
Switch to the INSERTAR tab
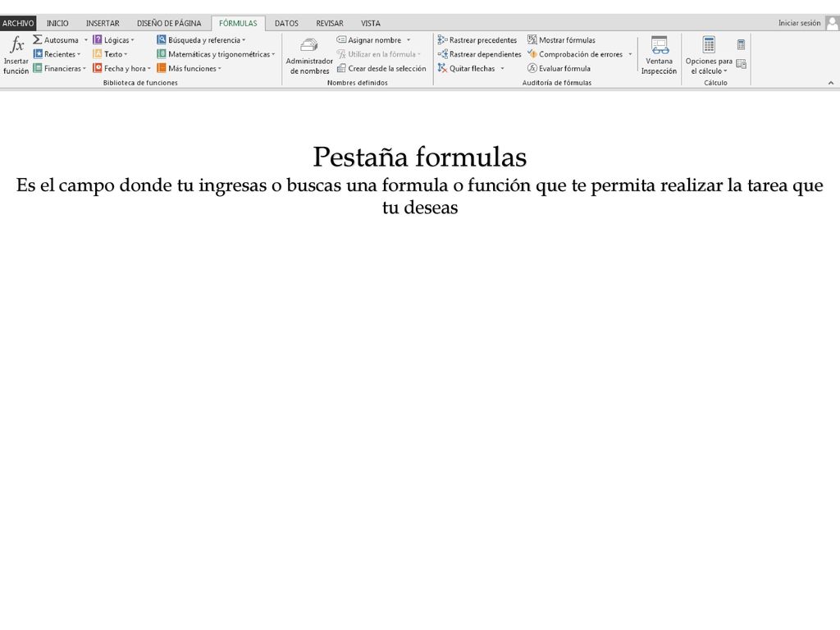pyautogui.click(x=103, y=23)
